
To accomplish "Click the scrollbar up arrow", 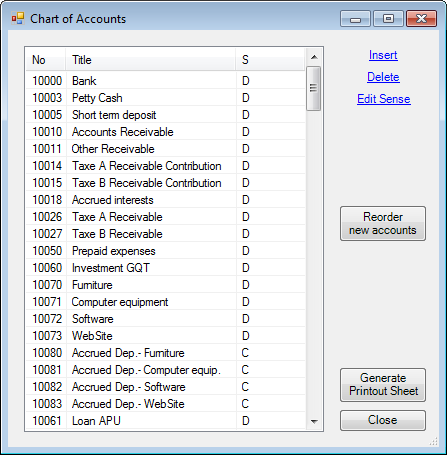I will pyautogui.click(x=314, y=57).
